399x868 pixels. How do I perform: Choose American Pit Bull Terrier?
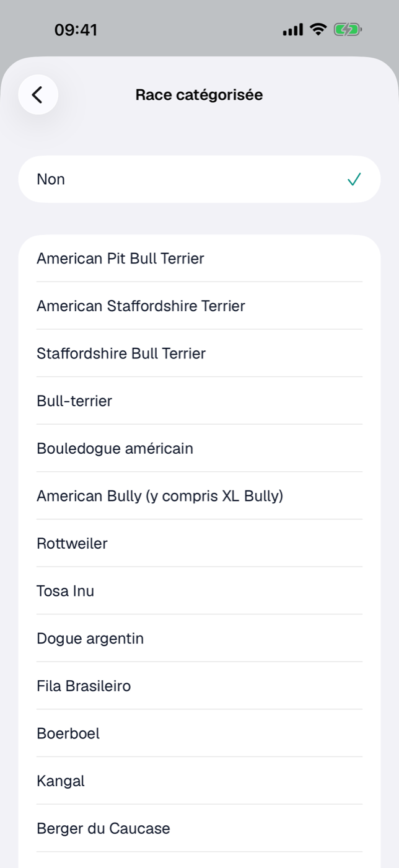coord(199,259)
